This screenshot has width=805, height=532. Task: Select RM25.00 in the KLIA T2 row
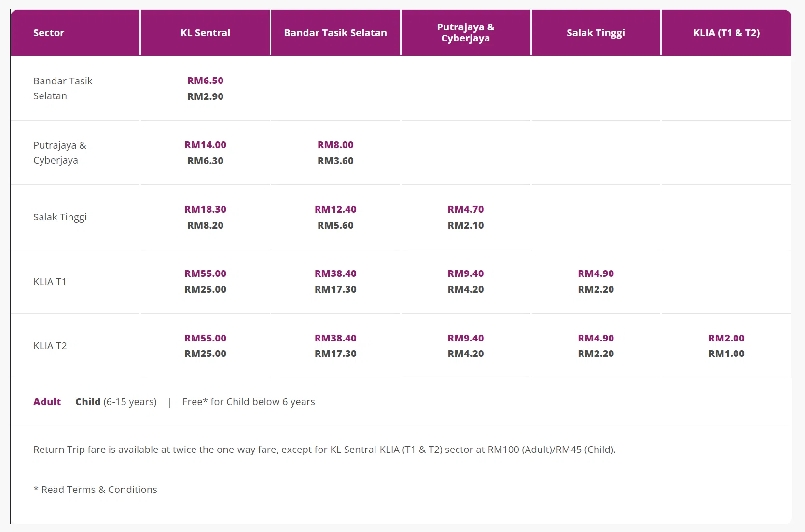[205, 354]
